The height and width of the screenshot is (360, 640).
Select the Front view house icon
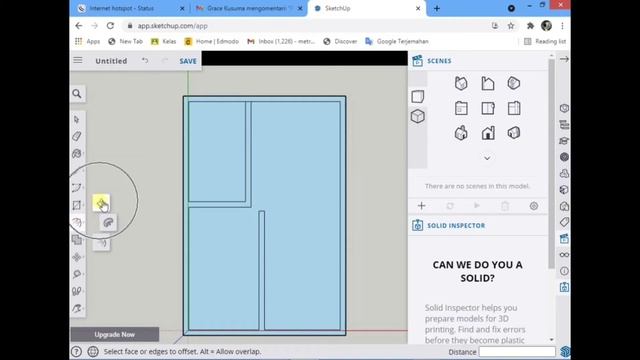point(488,133)
